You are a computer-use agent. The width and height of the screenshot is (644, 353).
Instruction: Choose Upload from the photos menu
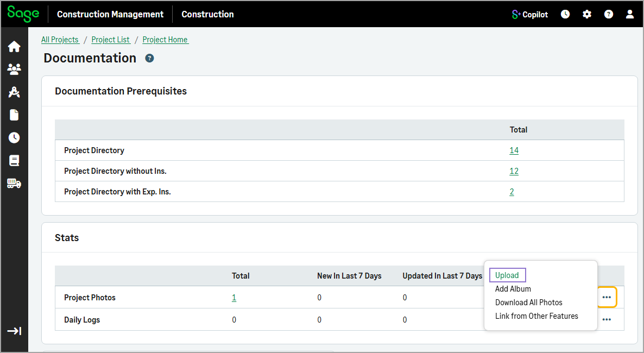click(507, 275)
